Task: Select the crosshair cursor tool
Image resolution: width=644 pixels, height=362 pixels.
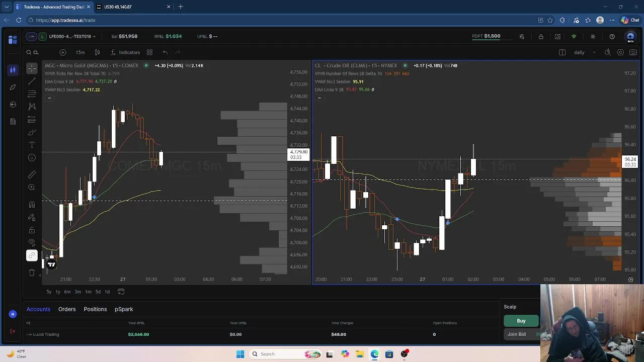Action: pyautogui.click(x=32, y=68)
